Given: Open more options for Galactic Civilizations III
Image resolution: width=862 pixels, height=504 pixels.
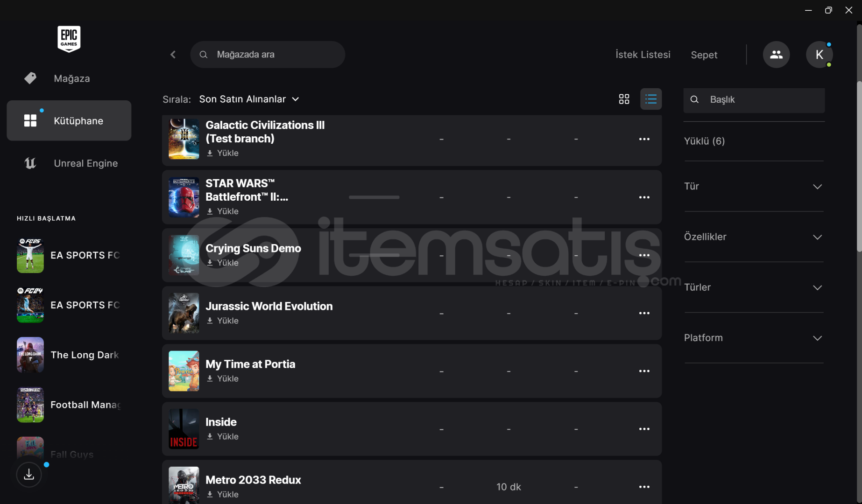Looking at the screenshot, I should [x=644, y=139].
